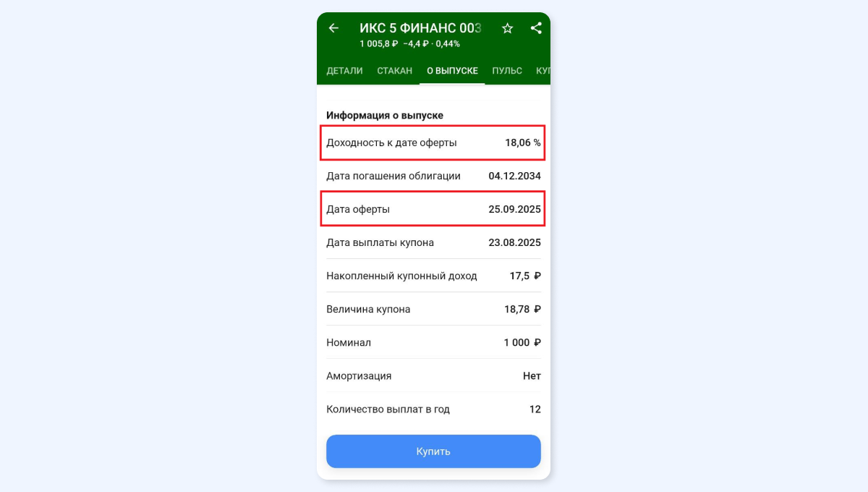Go back using the left arrow icon

[333, 28]
